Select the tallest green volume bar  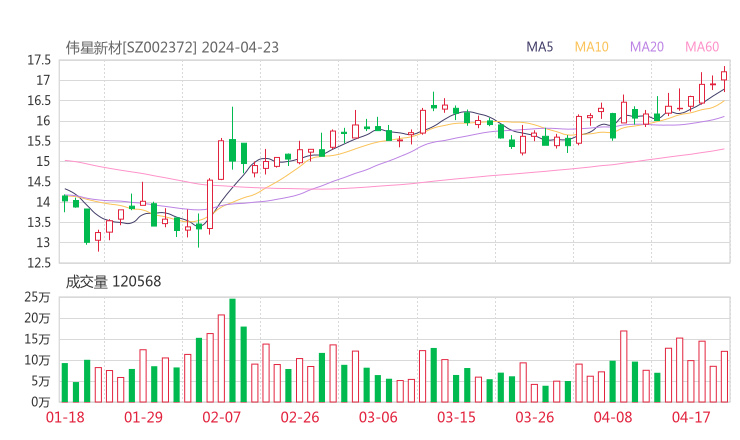[x=232, y=350]
